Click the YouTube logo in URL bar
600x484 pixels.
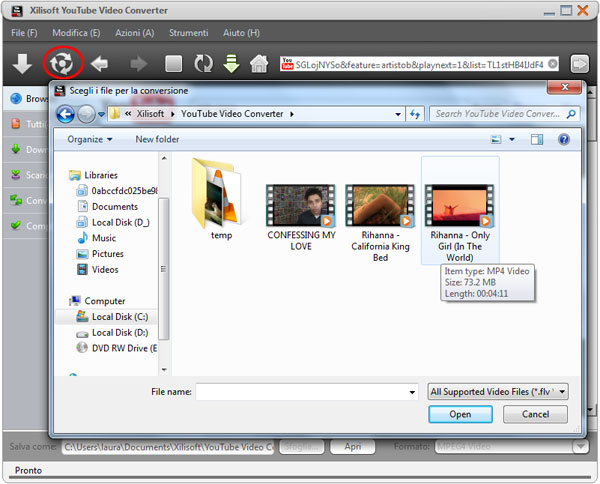tap(287, 64)
